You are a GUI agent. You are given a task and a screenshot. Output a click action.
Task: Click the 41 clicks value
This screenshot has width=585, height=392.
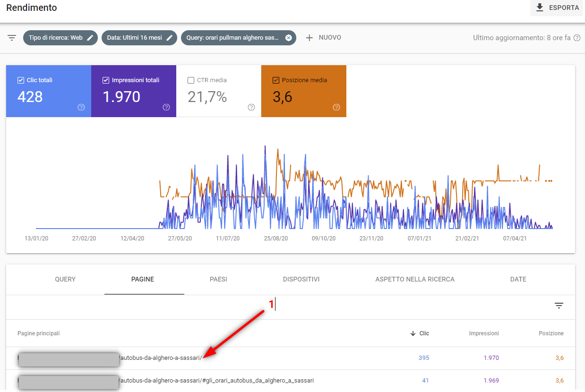pyautogui.click(x=426, y=381)
